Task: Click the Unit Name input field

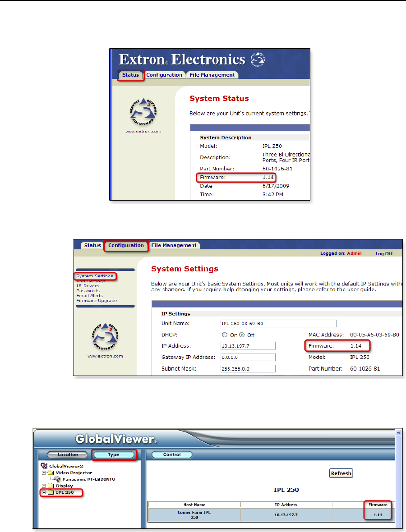Action: [278, 323]
